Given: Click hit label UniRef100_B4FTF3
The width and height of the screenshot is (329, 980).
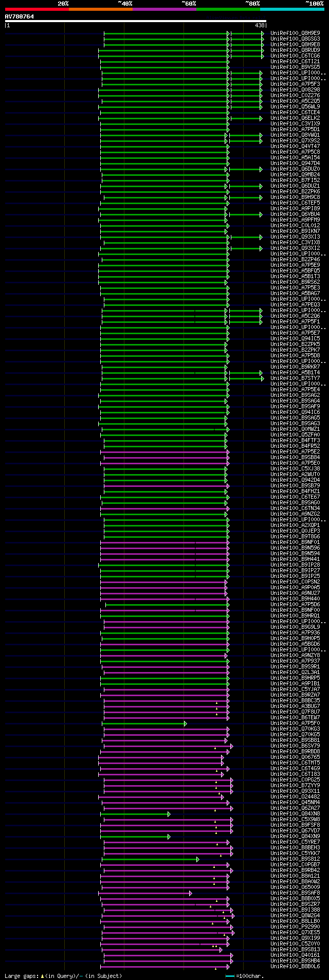Looking at the screenshot, I should (x=295, y=440).
